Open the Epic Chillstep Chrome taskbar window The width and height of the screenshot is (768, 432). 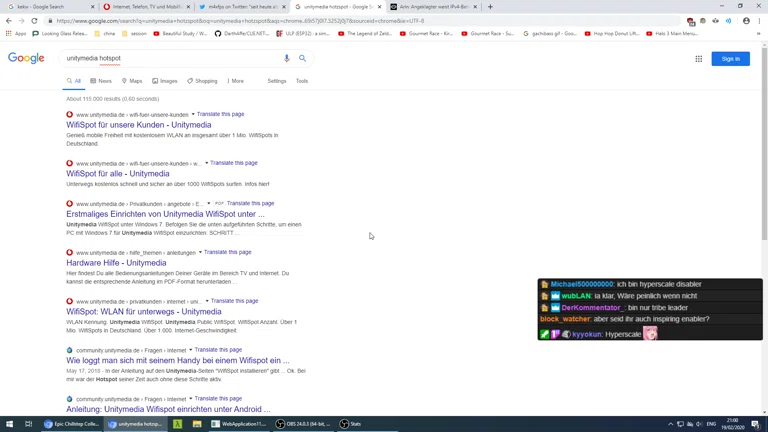72,424
